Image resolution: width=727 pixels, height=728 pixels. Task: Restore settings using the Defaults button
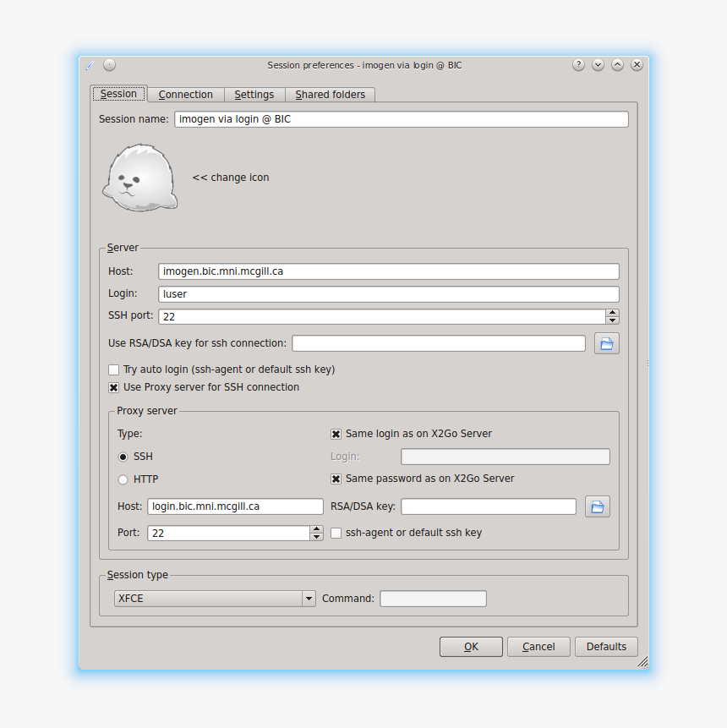point(606,646)
